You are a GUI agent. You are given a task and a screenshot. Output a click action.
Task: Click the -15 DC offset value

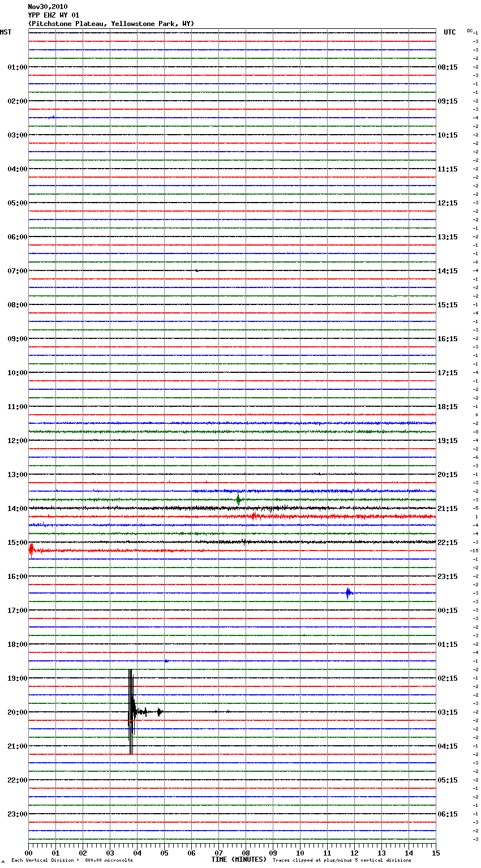(x=474, y=551)
